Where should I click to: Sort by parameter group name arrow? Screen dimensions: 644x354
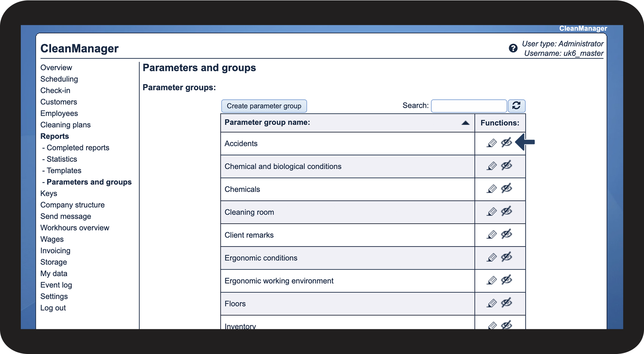[465, 123]
